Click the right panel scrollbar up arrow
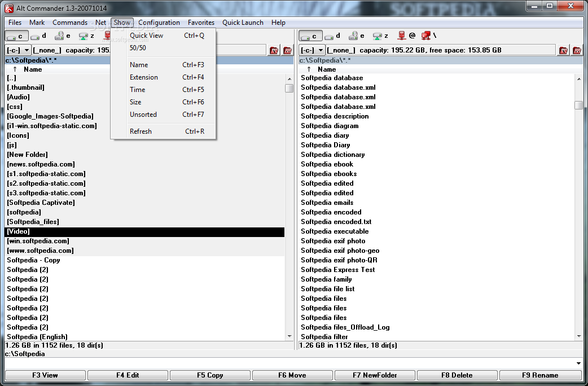This screenshot has width=588, height=386. click(x=579, y=79)
